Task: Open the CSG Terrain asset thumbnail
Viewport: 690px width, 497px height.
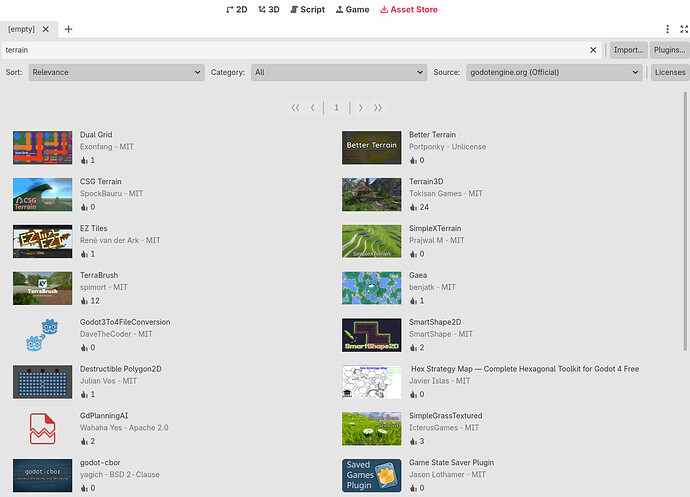Action: pyautogui.click(x=42, y=195)
